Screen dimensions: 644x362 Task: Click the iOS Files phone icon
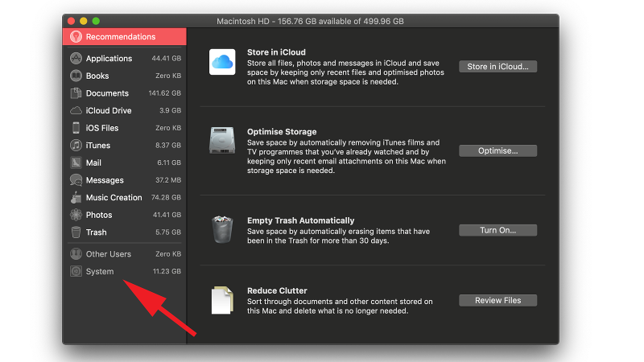[76, 128]
